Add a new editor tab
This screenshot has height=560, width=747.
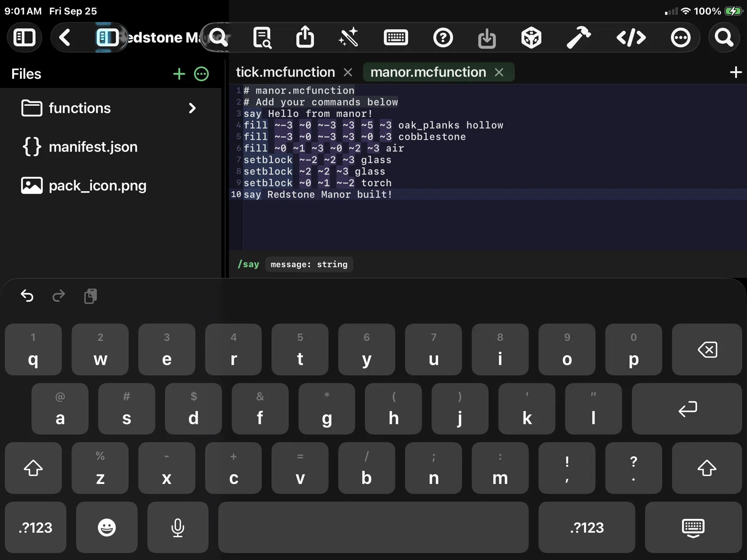click(x=735, y=72)
